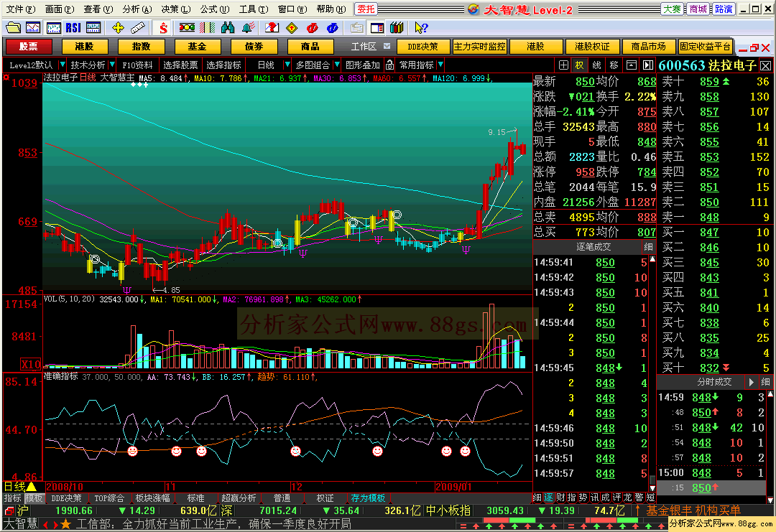Switch to the DDE决策 bottom tab

[x=66, y=498]
